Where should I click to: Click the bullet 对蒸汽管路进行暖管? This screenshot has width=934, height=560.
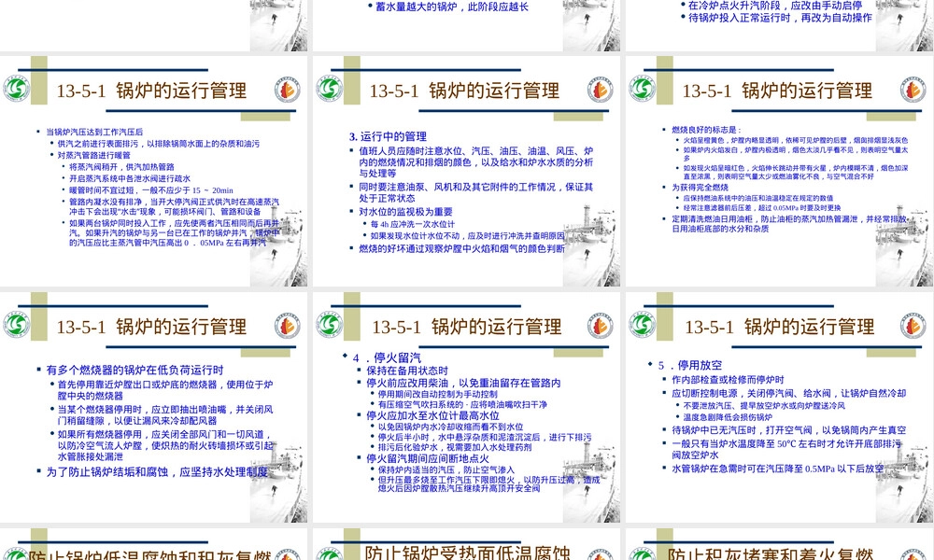[93, 155]
